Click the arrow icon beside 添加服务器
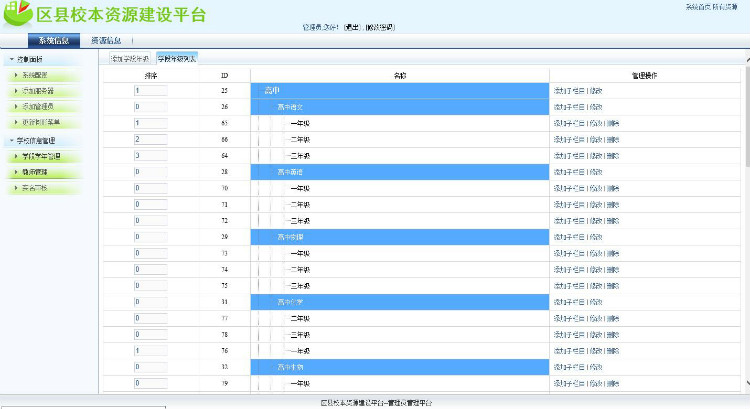Viewport: 750px width, 409px height. pyautogui.click(x=15, y=91)
